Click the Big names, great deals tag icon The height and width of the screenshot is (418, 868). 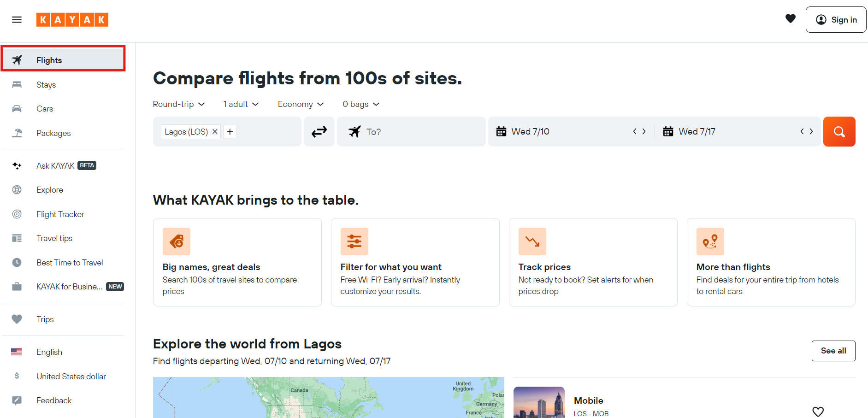[x=177, y=241]
